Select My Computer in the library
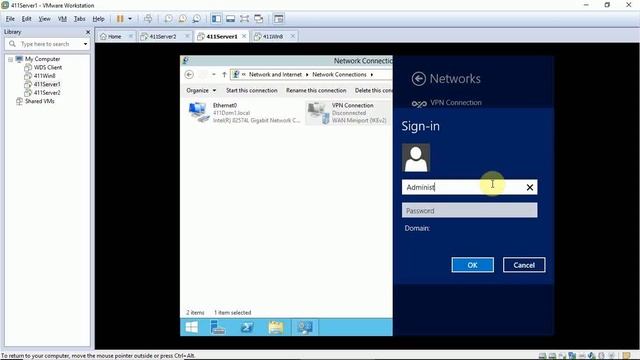640x360 pixels. click(x=42, y=59)
